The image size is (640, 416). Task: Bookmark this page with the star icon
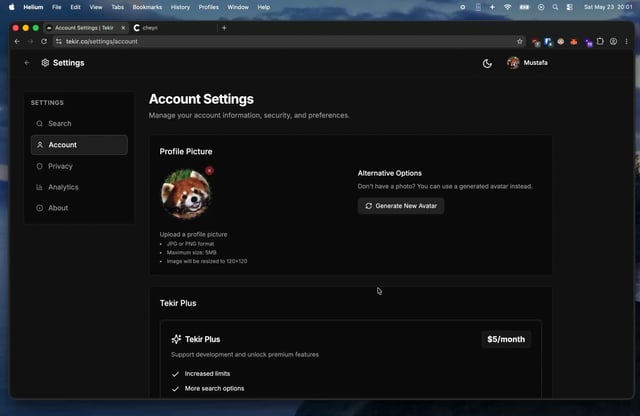pos(520,42)
